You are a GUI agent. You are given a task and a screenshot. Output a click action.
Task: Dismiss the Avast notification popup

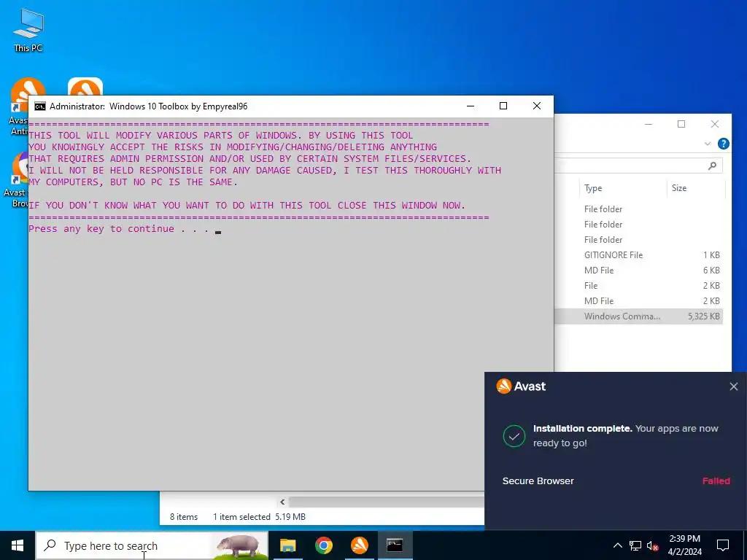point(734,386)
